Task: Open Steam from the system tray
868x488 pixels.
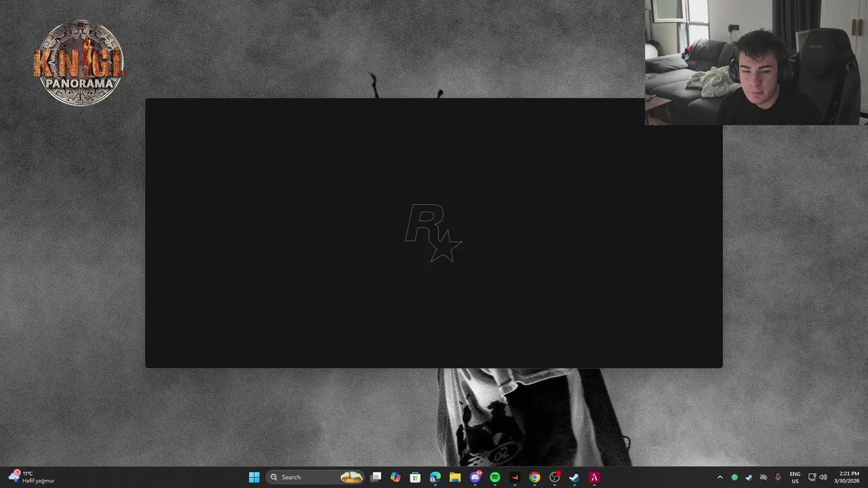Action: pos(749,477)
